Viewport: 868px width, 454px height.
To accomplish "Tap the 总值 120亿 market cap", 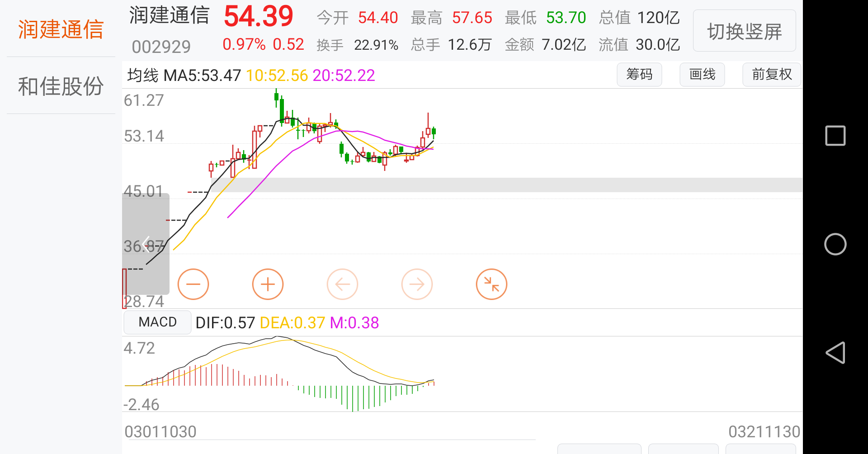I will pyautogui.click(x=639, y=18).
